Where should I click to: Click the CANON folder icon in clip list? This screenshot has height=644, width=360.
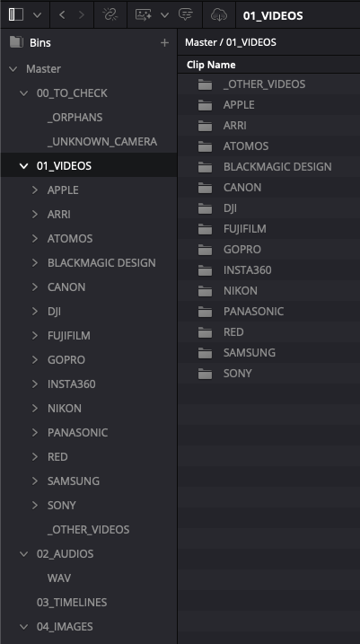pos(206,188)
